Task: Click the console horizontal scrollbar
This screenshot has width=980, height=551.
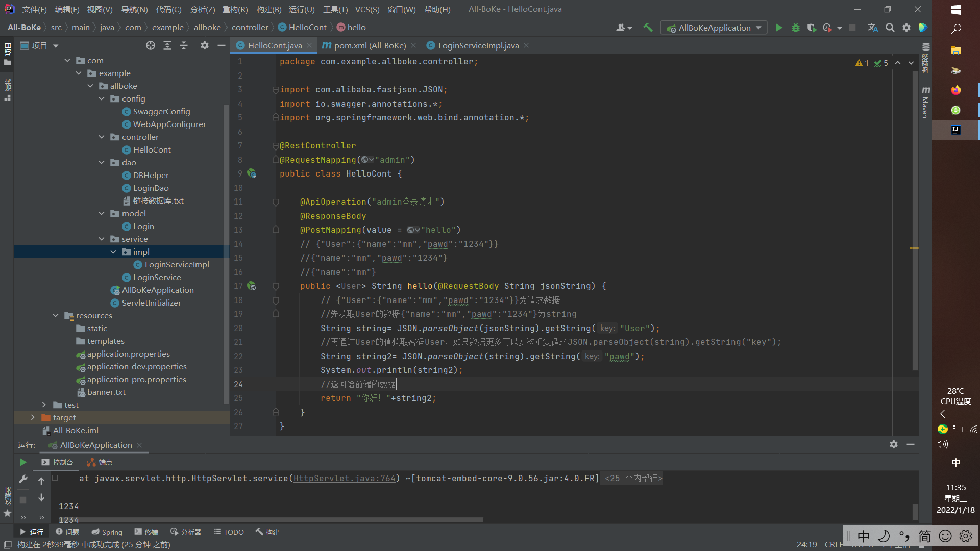Action: tap(271, 520)
